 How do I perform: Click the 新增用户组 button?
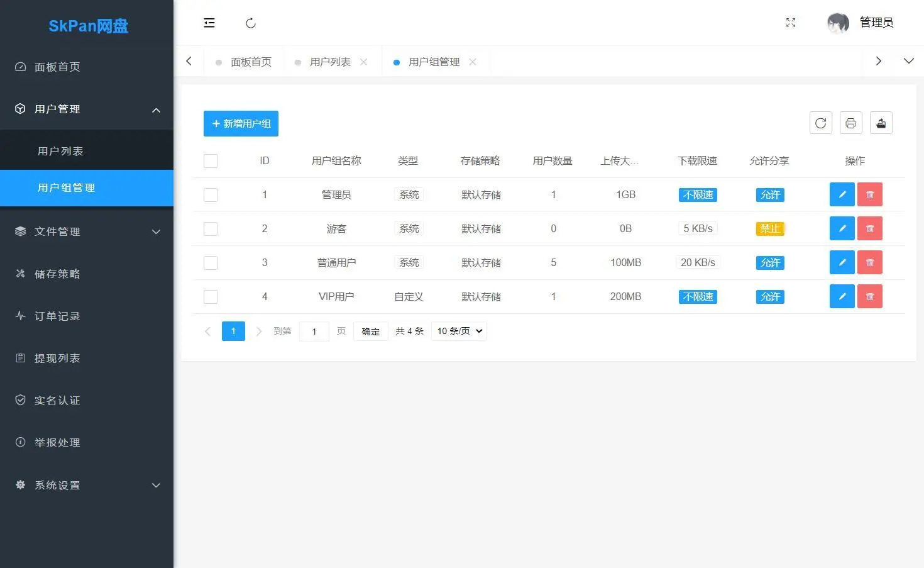click(241, 124)
